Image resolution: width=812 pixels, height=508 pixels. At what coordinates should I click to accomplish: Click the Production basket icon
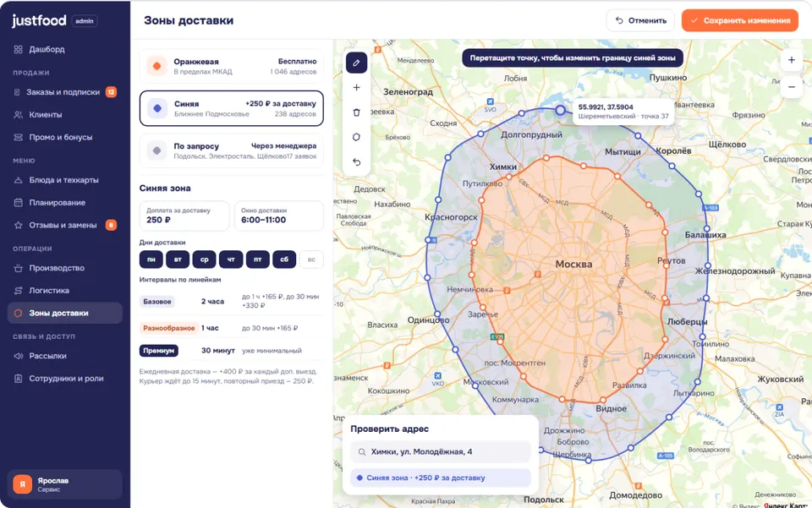(18, 268)
